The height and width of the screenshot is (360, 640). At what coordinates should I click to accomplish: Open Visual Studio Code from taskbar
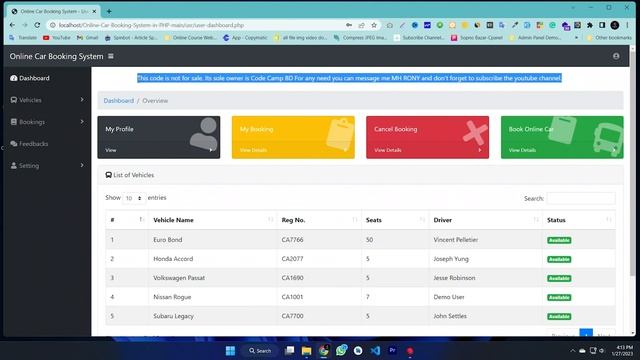click(x=375, y=351)
